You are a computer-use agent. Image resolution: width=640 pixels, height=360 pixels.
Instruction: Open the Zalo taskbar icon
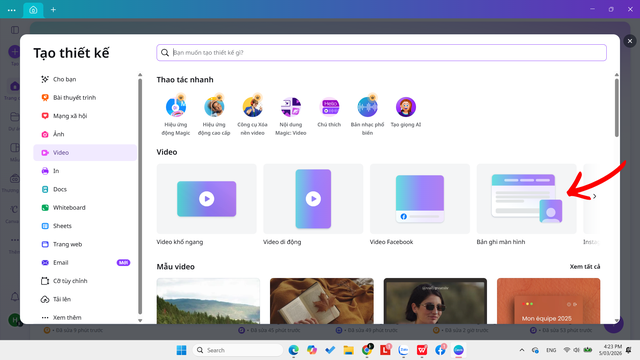[404, 350]
